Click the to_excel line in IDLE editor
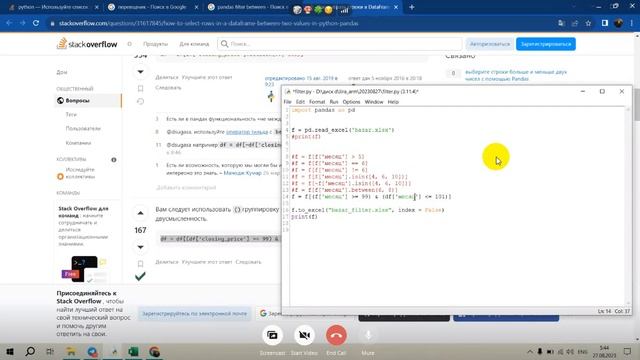 click(368, 210)
